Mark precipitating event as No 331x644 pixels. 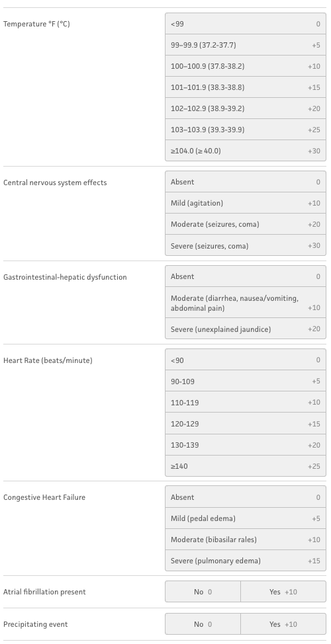click(203, 624)
